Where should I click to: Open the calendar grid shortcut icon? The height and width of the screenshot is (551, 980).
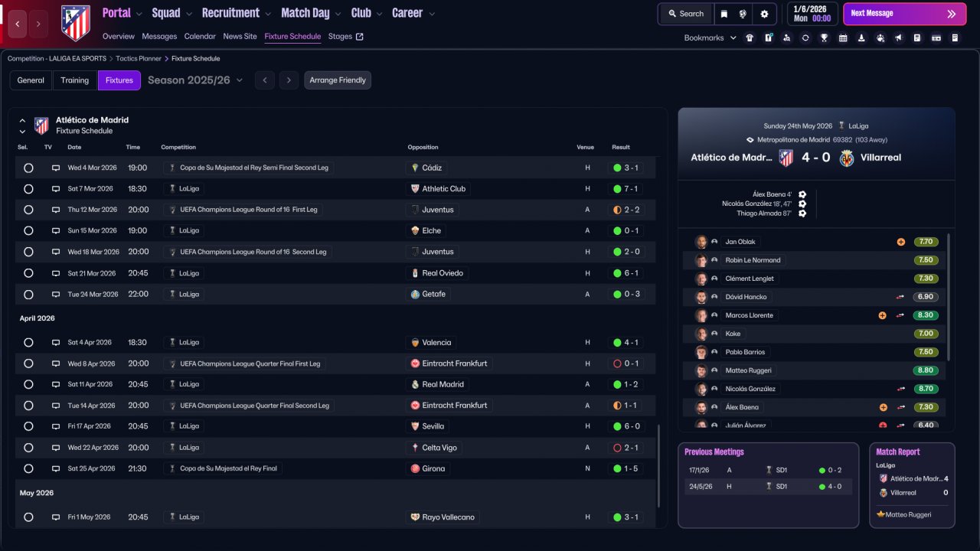(x=843, y=37)
